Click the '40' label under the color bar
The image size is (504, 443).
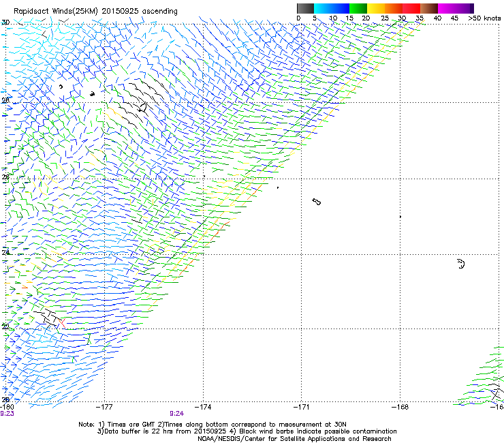tap(437, 18)
